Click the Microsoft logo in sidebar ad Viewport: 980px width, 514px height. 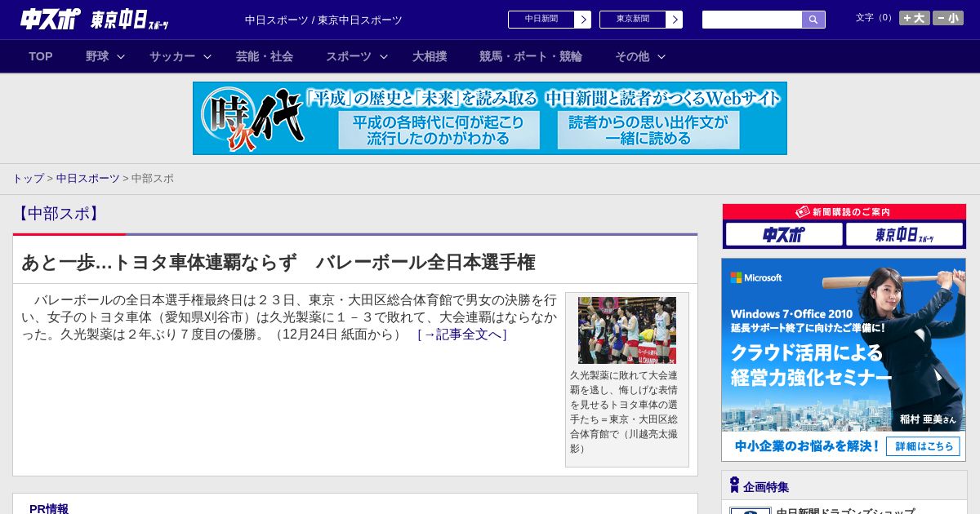(756, 277)
